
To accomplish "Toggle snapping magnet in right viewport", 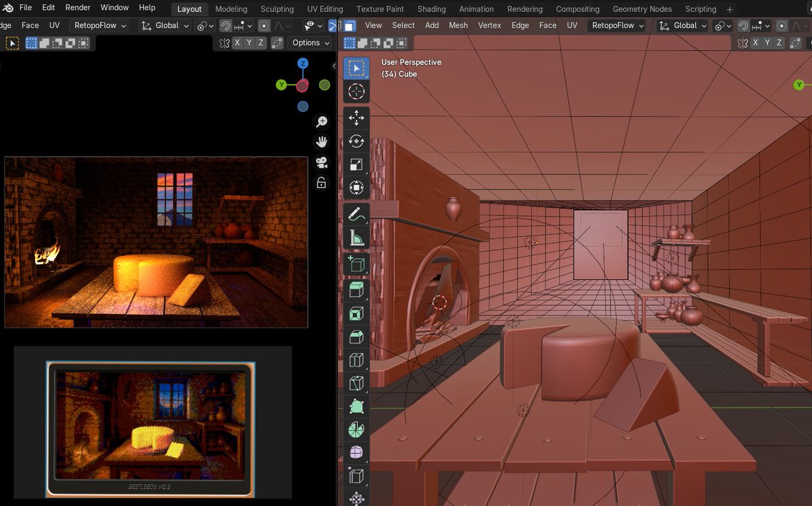I will coord(743,26).
